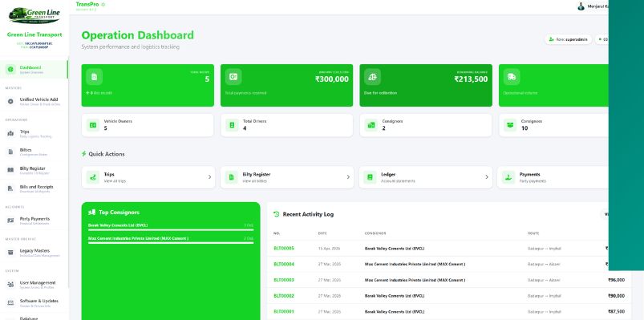Click the Barak Valley Cements progress bar

pos(171,230)
